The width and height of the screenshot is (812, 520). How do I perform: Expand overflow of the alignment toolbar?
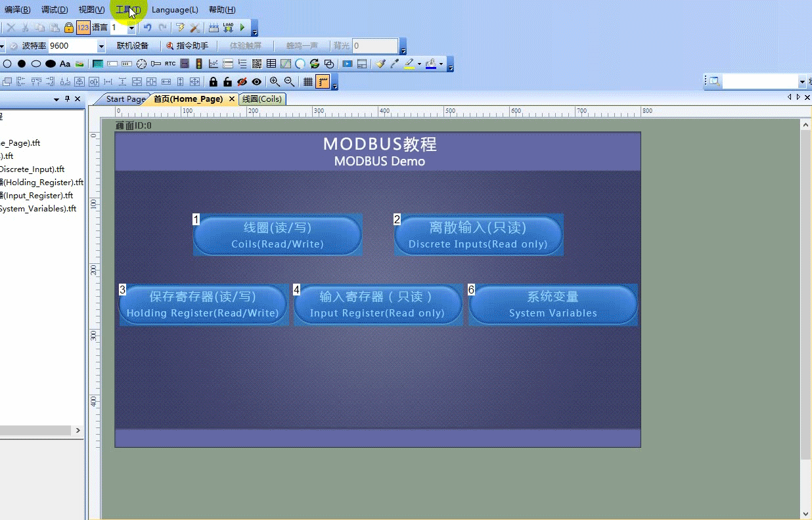335,82
